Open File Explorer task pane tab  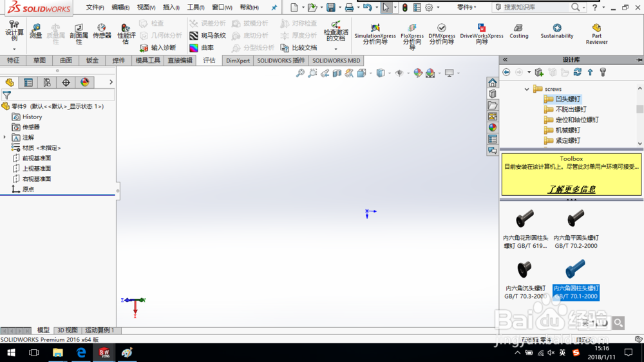click(493, 105)
